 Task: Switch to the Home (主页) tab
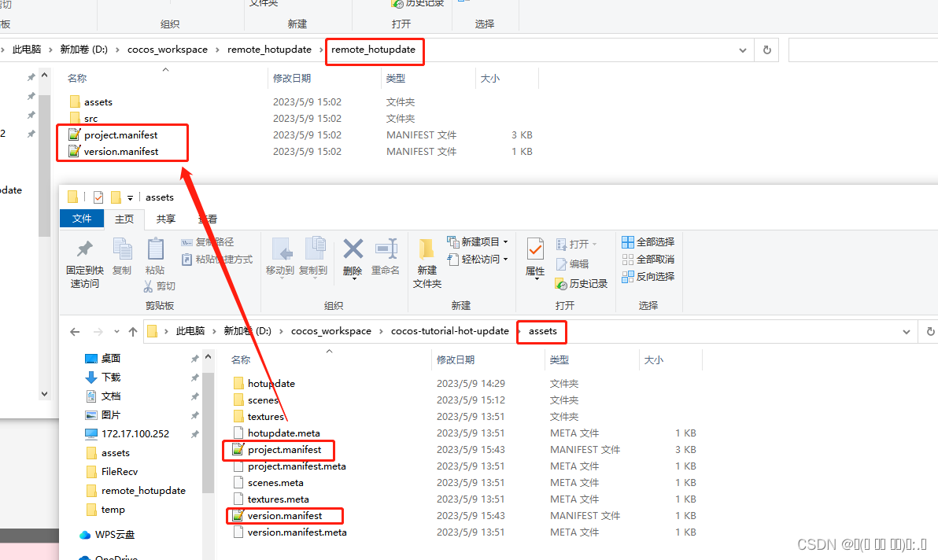click(124, 219)
